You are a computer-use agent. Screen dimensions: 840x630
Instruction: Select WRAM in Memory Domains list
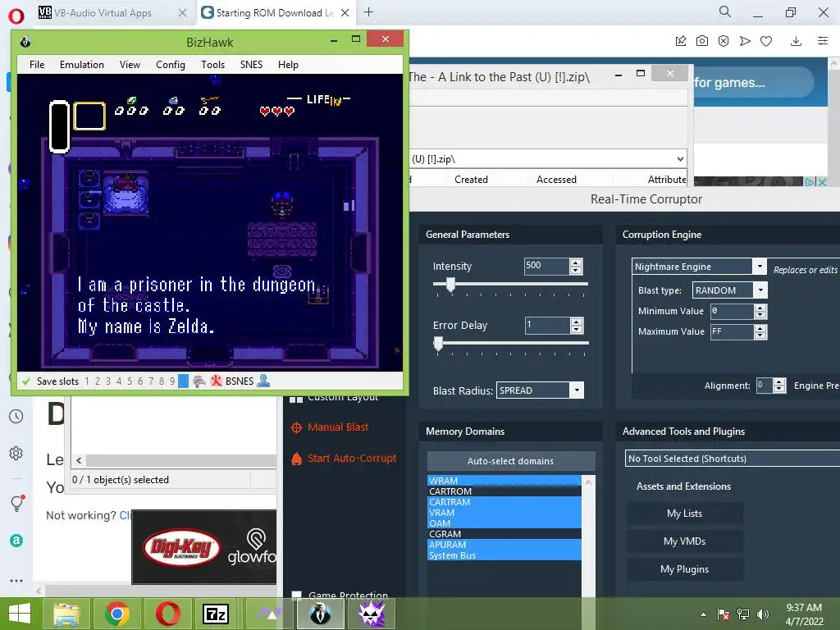(x=504, y=481)
